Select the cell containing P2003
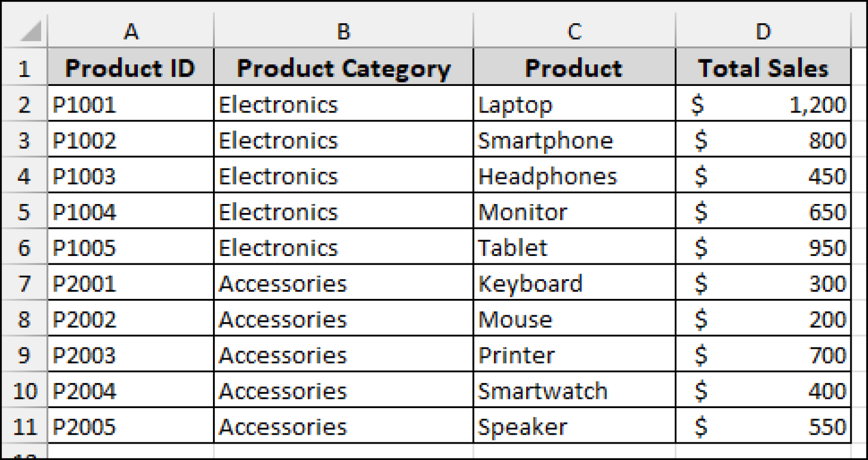This screenshot has width=868, height=460. [131, 355]
